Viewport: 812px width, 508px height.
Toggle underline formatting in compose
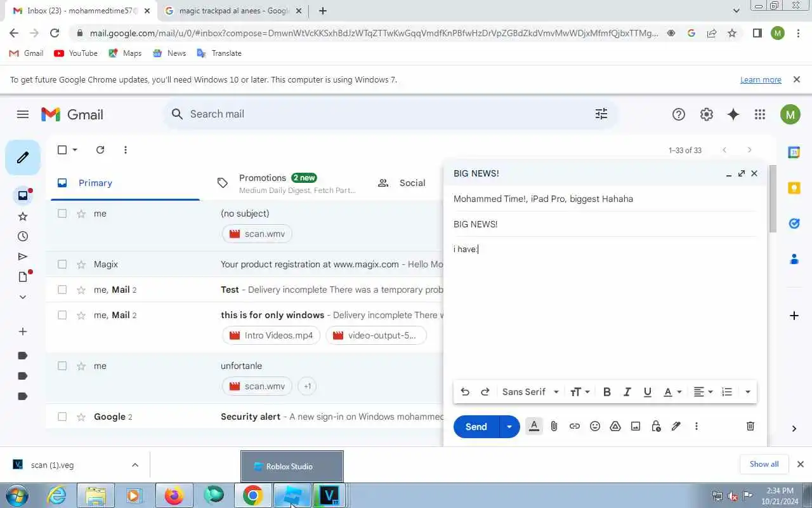click(648, 392)
